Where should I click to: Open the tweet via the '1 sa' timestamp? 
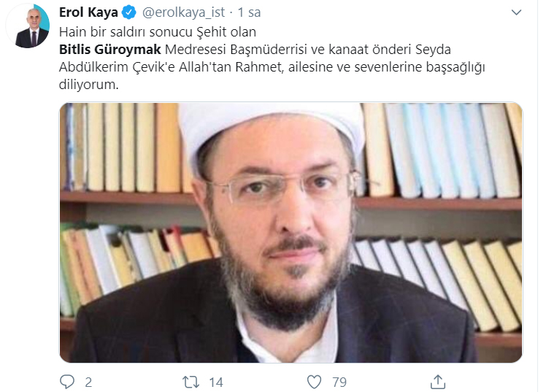pyautogui.click(x=249, y=12)
